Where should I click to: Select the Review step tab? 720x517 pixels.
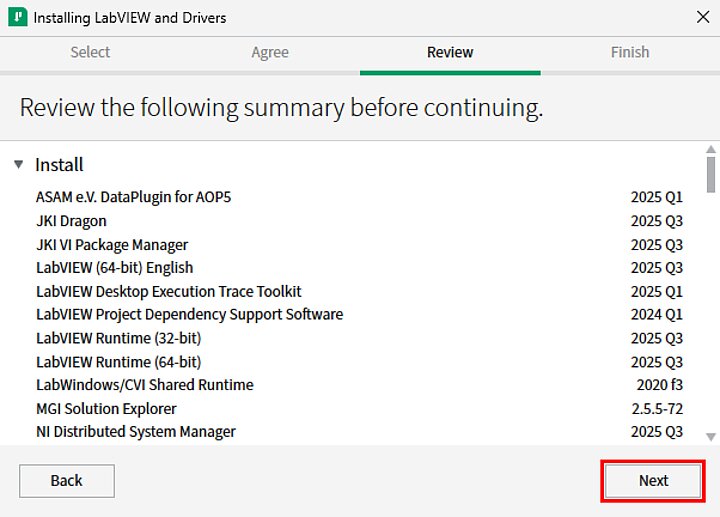(450, 52)
